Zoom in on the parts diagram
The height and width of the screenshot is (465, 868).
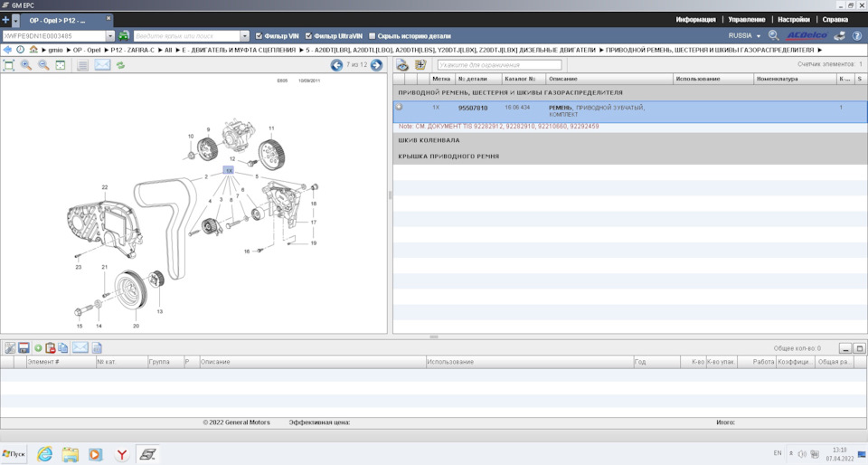click(x=26, y=65)
